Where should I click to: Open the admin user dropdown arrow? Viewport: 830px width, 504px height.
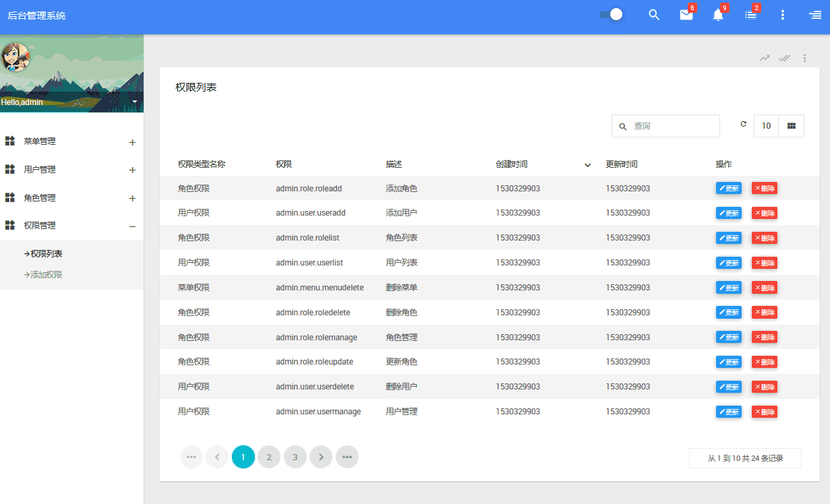(x=135, y=102)
